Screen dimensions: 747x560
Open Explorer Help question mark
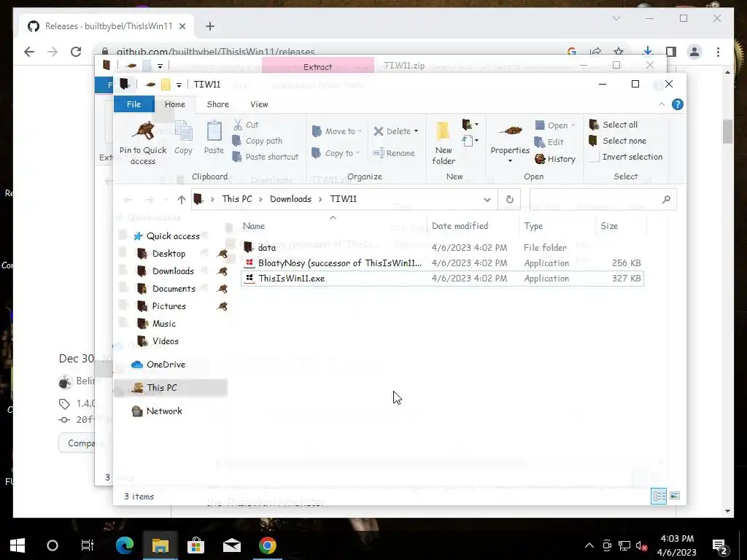678,104
